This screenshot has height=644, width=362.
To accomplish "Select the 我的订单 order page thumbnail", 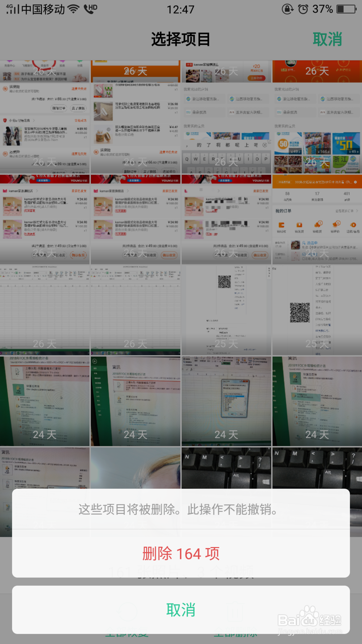I will tap(317, 219).
